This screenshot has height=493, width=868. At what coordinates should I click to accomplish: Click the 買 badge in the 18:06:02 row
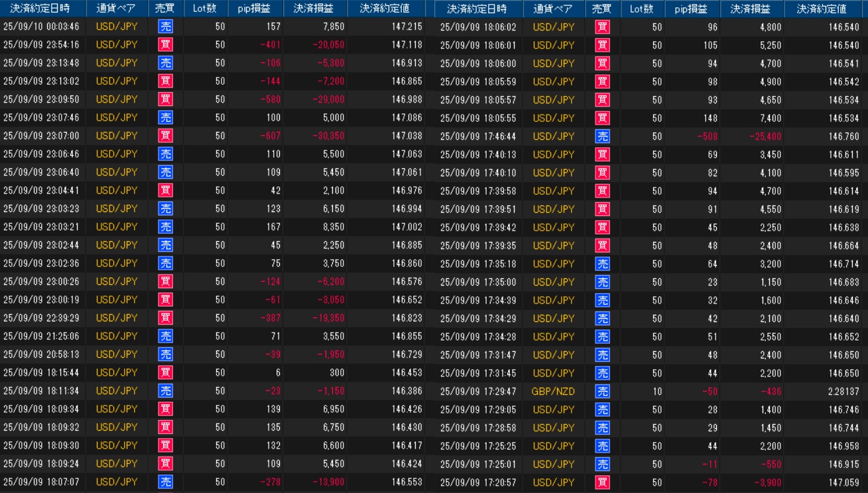click(x=602, y=27)
